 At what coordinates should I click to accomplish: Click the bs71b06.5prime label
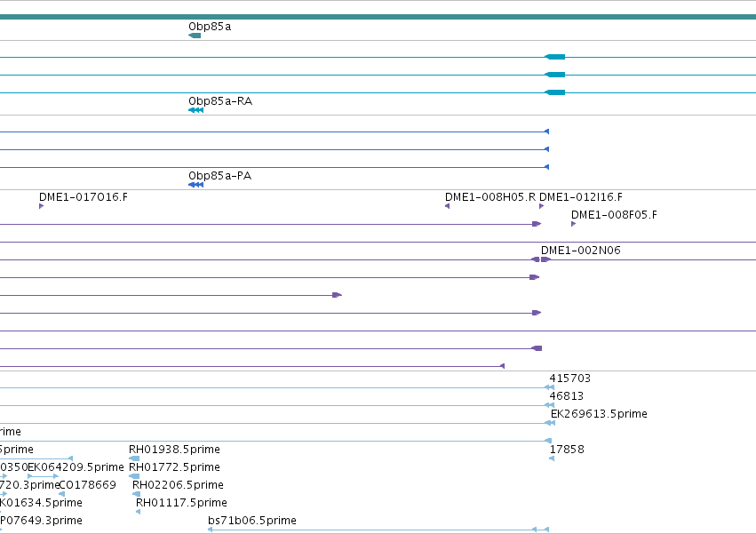[x=251, y=520]
